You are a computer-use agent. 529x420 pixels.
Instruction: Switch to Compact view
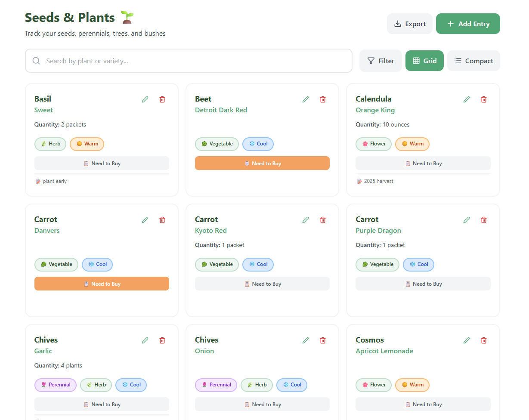(473, 61)
